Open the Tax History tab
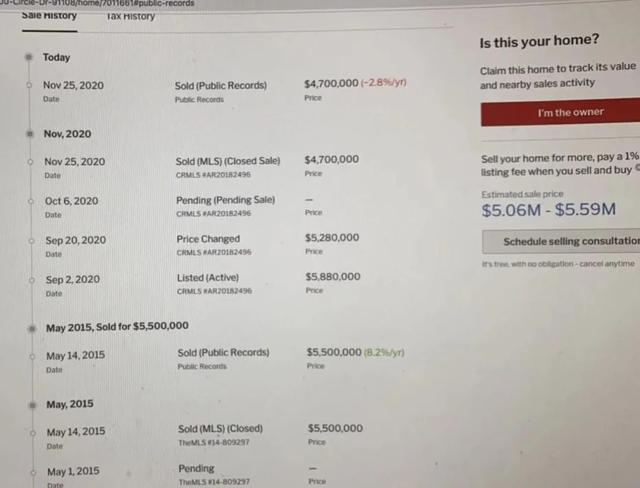640x488 pixels. [131, 16]
